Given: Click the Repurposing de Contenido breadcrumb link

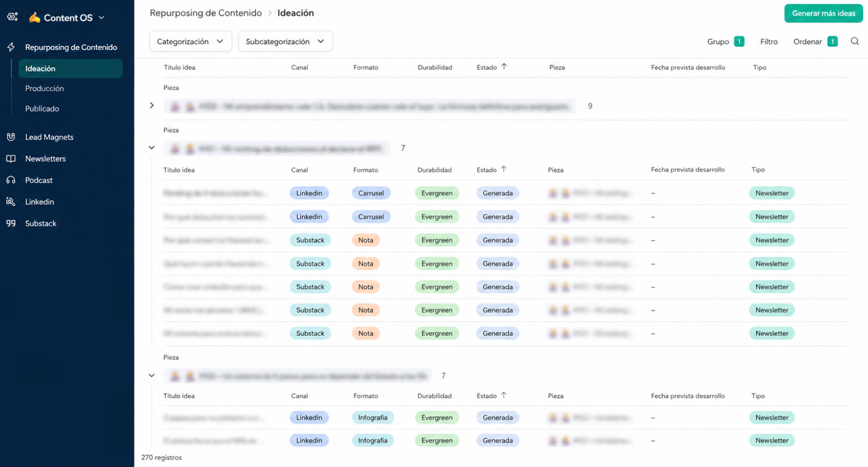Looking at the screenshot, I should (206, 13).
